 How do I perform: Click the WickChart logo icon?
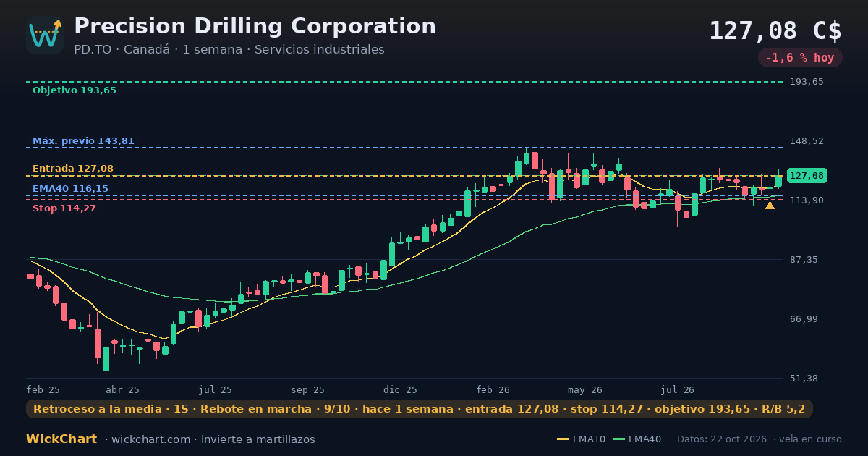(45, 35)
